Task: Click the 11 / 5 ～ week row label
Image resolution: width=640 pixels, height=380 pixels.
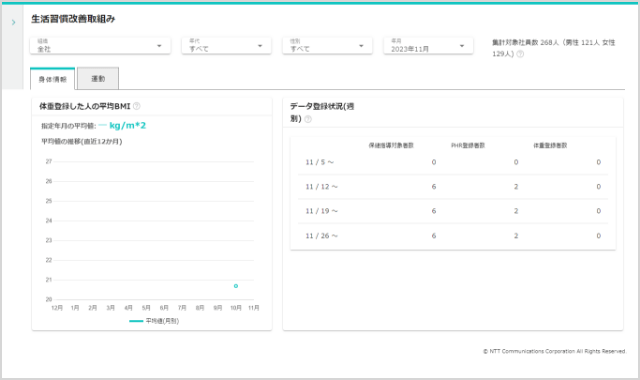Action: click(320, 162)
